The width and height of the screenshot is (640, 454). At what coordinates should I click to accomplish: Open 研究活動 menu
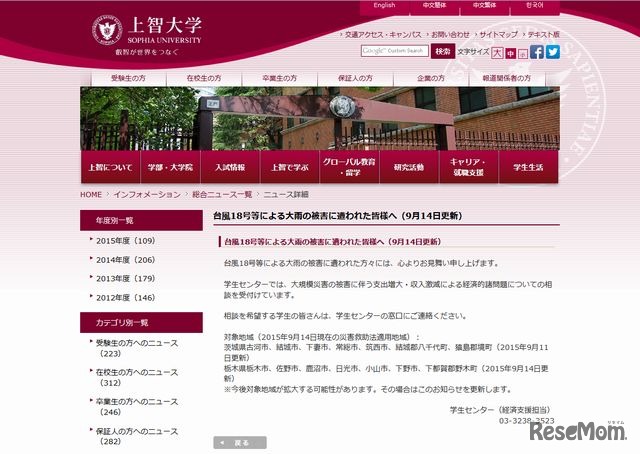[x=409, y=167]
